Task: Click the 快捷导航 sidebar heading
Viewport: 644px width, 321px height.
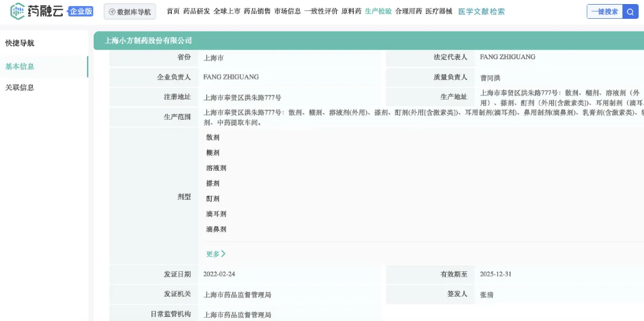Action: [20, 43]
